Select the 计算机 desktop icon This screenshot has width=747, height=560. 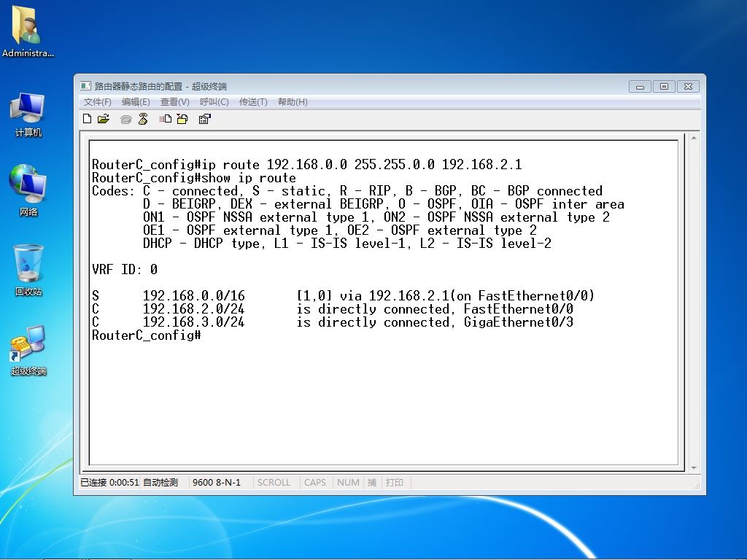[x=28, y=115]
